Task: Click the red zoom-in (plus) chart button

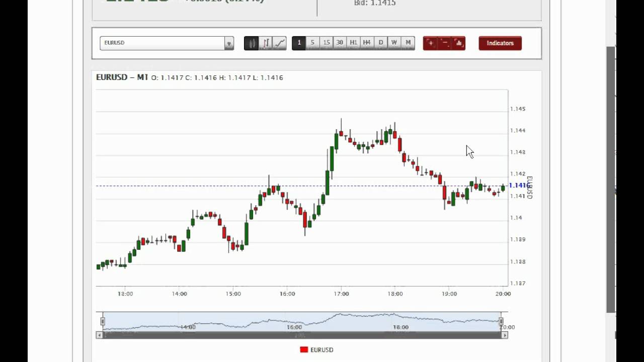Action: pos(430,43)
